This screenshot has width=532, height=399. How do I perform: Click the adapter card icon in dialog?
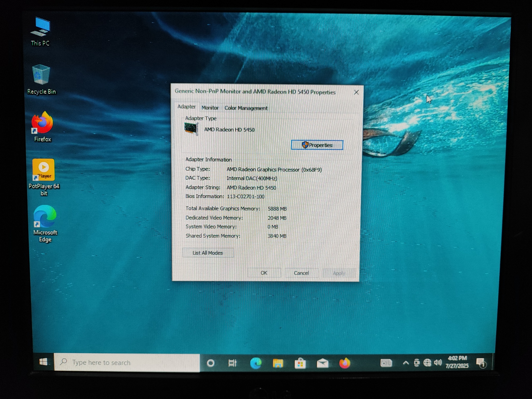pos(191,129)
